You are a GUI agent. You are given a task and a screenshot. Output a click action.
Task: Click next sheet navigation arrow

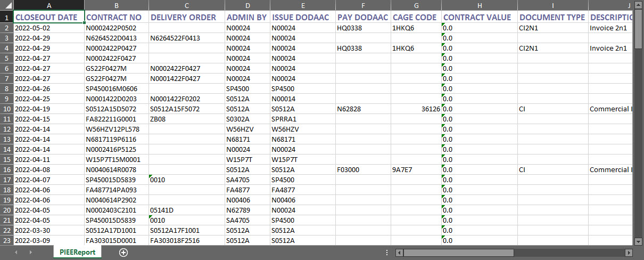31,253
